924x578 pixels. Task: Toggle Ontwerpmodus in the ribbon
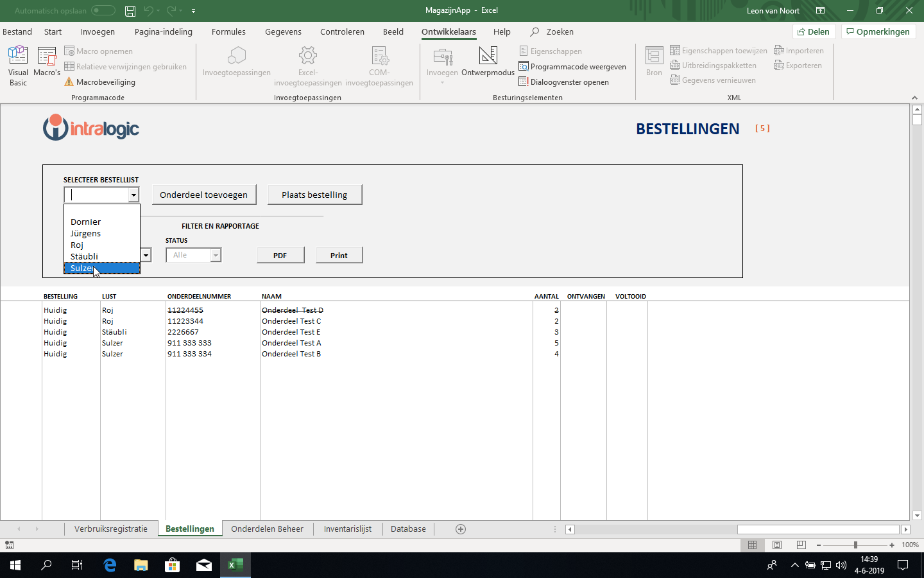coord(488,62)
